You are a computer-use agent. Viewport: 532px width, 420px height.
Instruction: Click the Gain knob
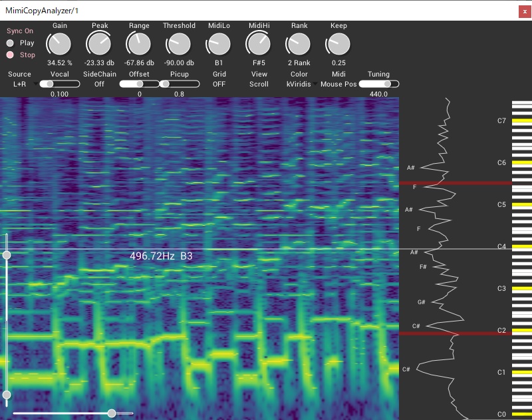pos(59,44)
